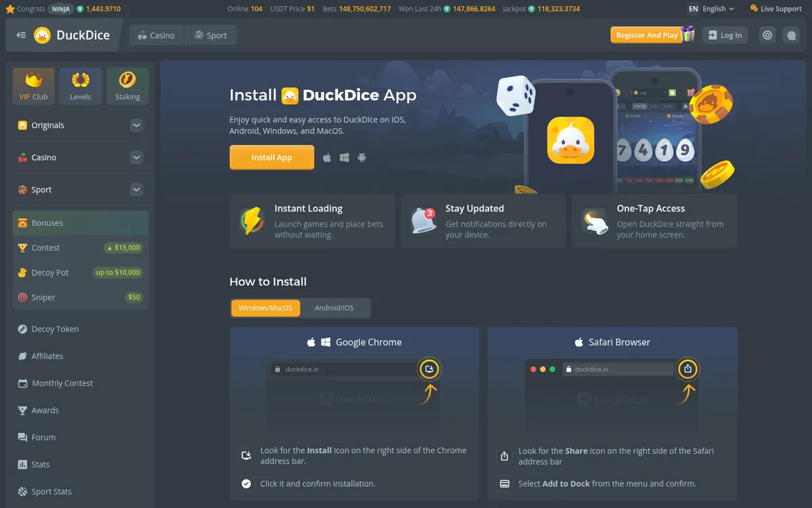Click the Safari share icon in address bar illustration

(687, 369)
